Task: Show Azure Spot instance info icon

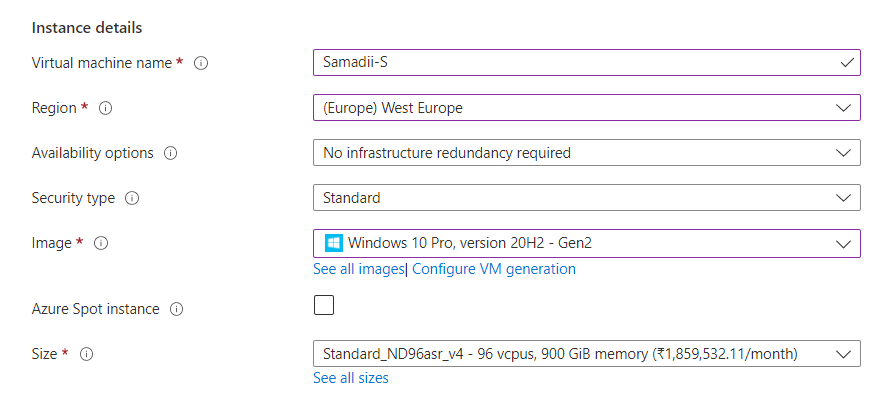Action: click(176, 309)
